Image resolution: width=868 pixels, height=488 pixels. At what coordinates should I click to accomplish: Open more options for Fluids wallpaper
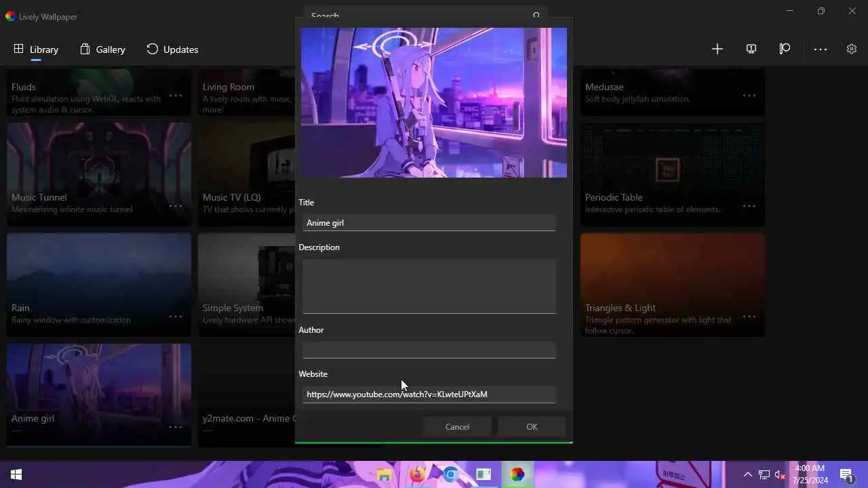175,96
